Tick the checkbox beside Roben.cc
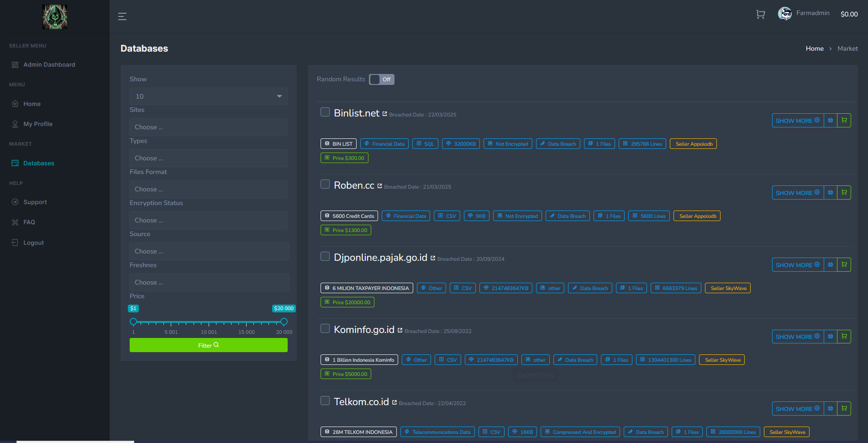868x443 pixels. [x=325, y=184]
